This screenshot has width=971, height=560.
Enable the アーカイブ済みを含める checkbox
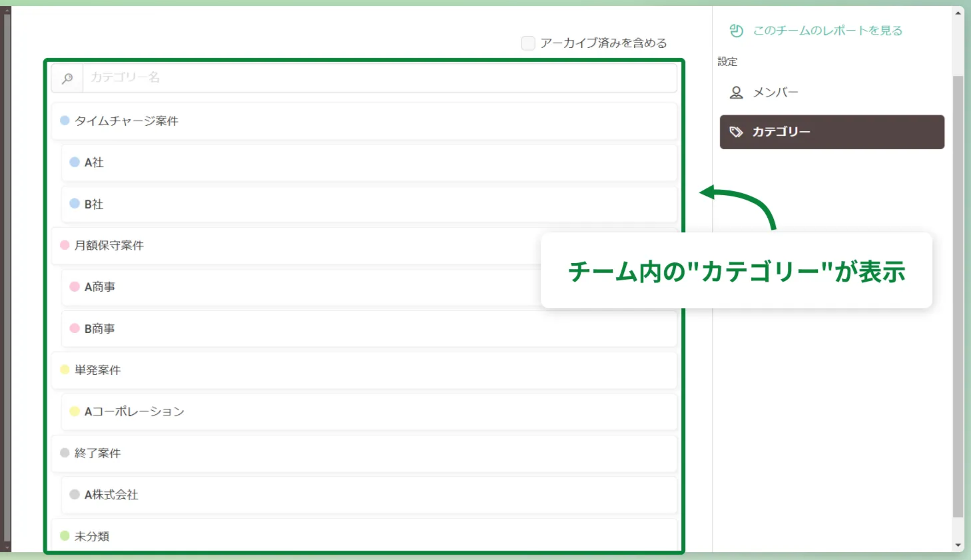pos(527,43)
